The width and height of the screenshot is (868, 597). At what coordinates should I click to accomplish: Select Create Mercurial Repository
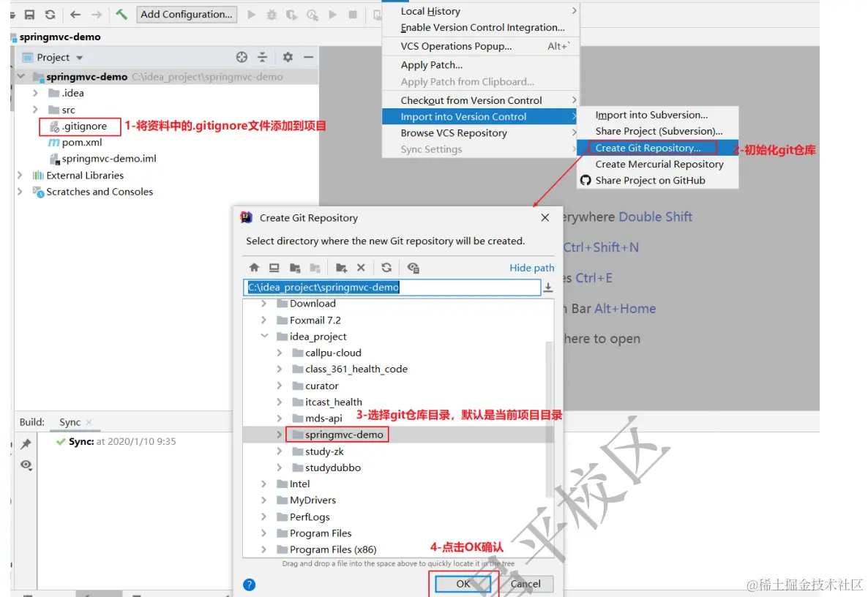point(657,165)
